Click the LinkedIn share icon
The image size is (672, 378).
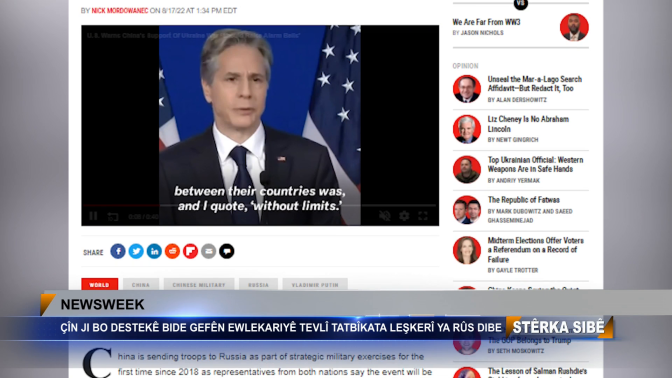coord(154,251)
